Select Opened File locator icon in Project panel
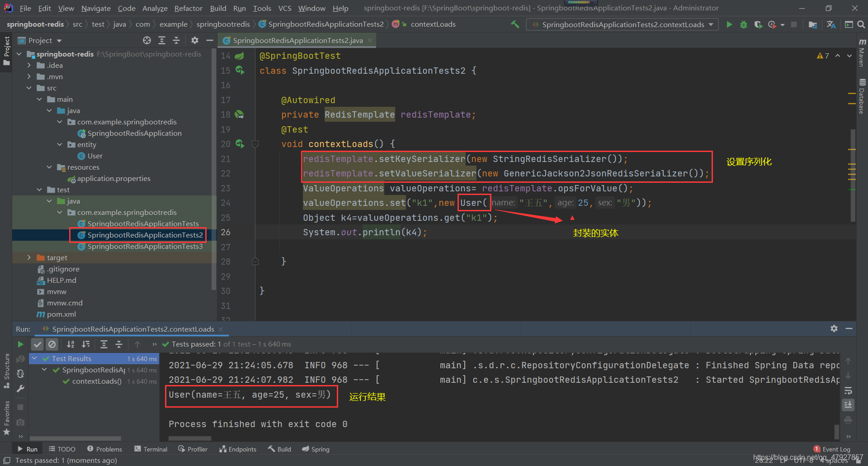Screen dimensions: 868x466 tap(147, 41)
